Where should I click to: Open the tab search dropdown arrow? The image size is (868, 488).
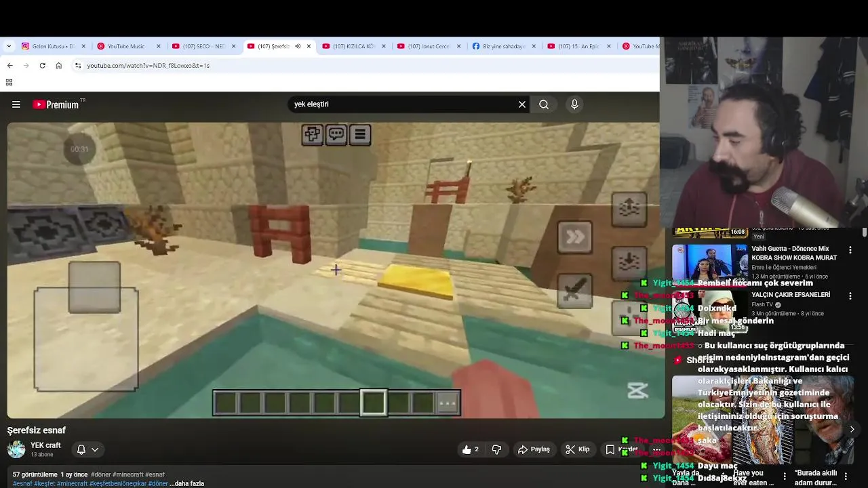point(9,46)
